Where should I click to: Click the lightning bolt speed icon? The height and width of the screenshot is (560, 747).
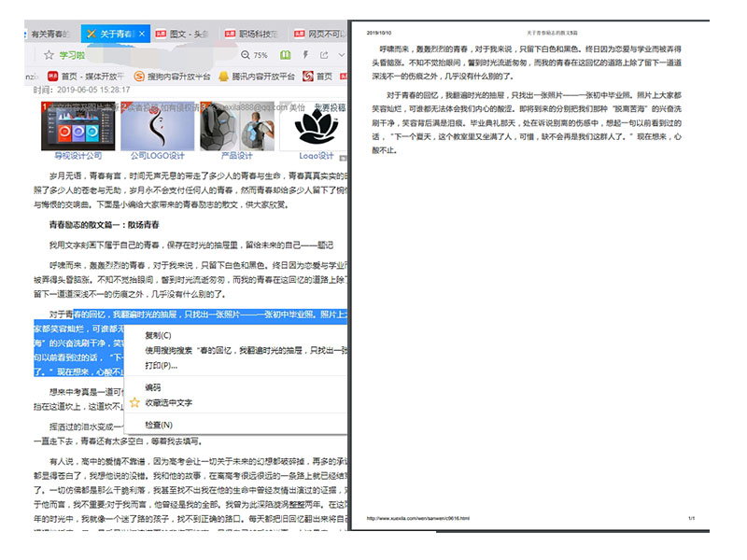(305, 54)
